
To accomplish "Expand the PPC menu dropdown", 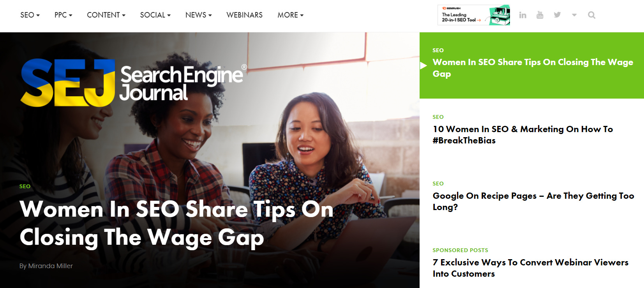I will 63,15.
